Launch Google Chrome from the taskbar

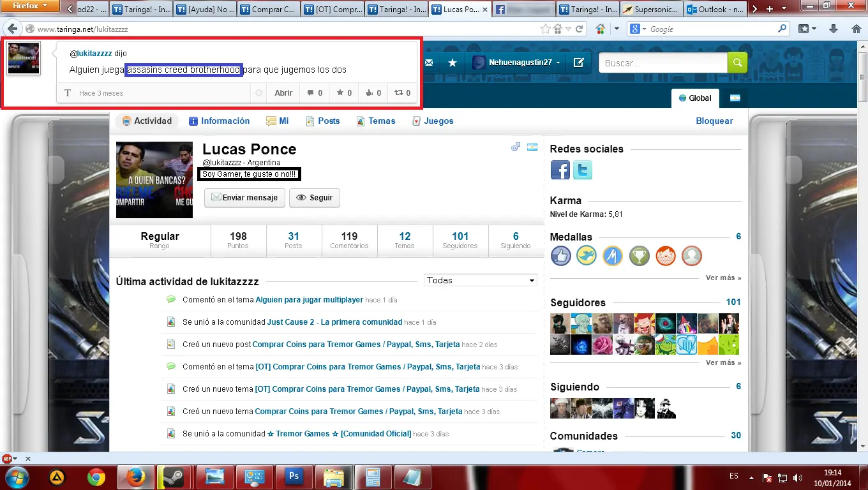(x=96, y=477)
